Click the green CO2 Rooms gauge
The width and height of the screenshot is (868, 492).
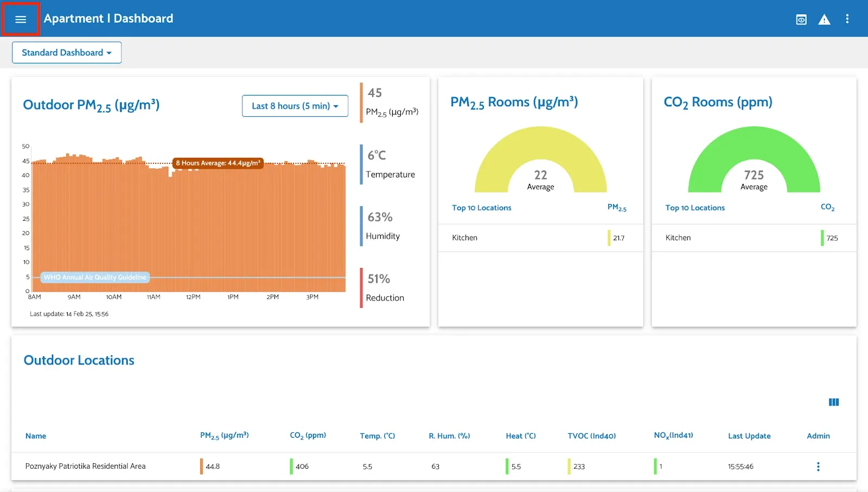pyautogui.click(x=754, y=157)
